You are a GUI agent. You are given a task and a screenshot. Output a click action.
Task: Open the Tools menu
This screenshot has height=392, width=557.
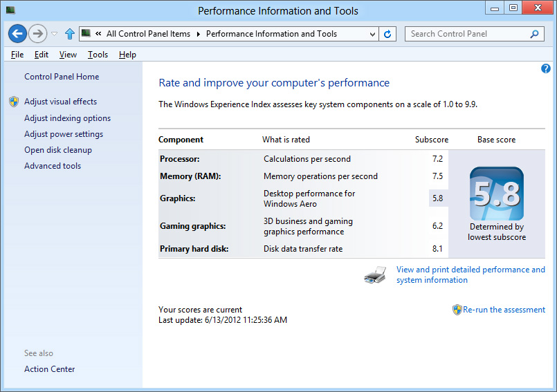pos(98,55)
